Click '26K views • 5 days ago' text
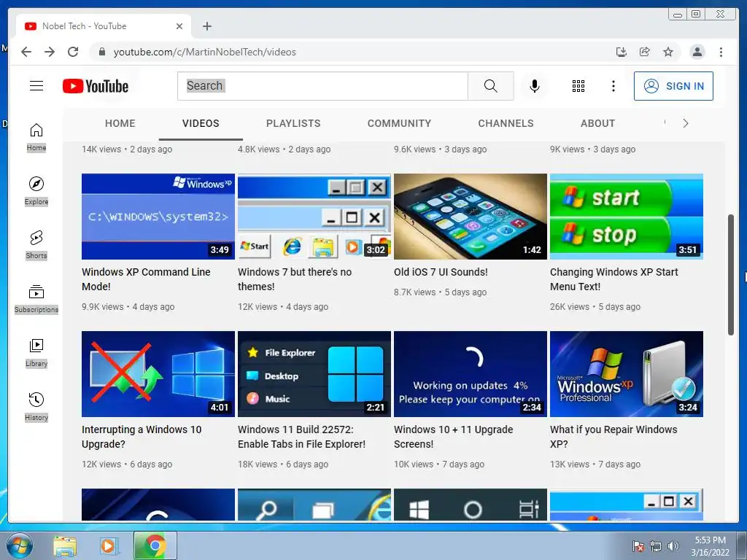The height and width of the screenshot is (560, 747). 595,307
